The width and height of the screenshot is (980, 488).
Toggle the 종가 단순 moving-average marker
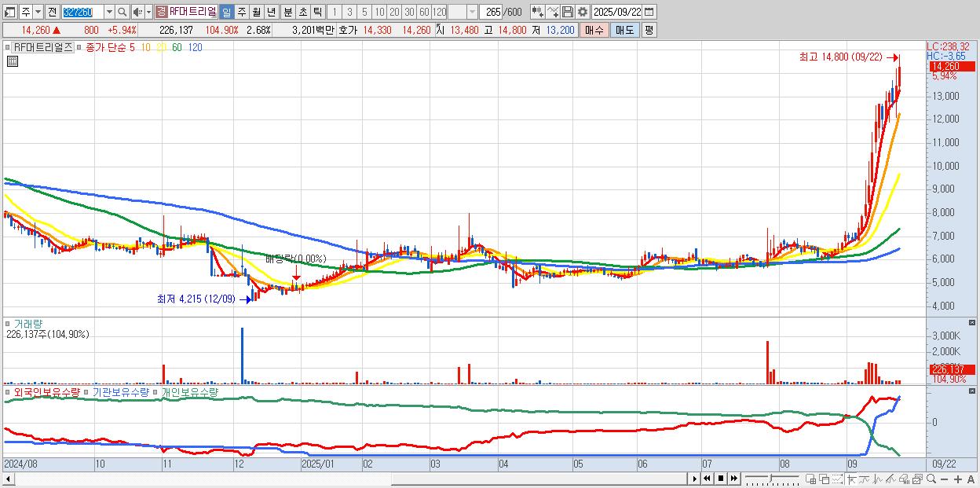click(x=81, y=47)
